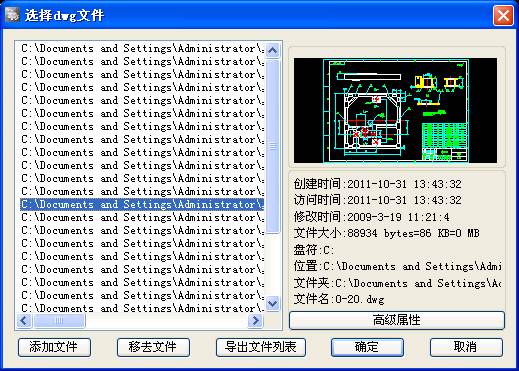Screen dimensions: 519x371
Task: Click the horizontal scrollbar thumb of the file list
Action: click(x=59, y=321)
